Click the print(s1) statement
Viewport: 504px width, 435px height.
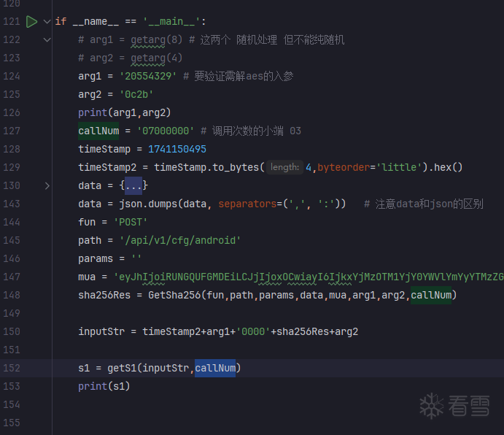pyautogui.click(x=104, y=386)
